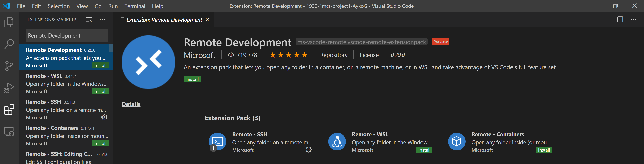Select Remote - Containers 0.122.1 in list
Image resolution: width=644 pixels, height=164 pixels.
tap(66, 135)
